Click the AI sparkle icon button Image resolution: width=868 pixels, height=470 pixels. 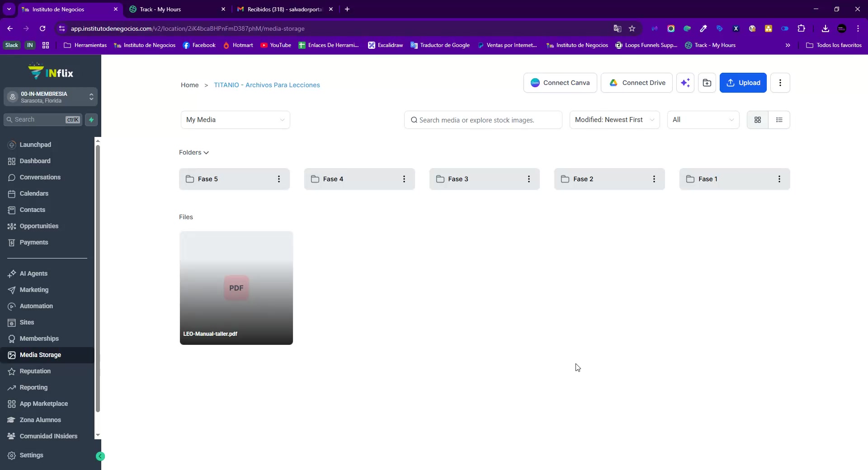[x=685, y=83]
